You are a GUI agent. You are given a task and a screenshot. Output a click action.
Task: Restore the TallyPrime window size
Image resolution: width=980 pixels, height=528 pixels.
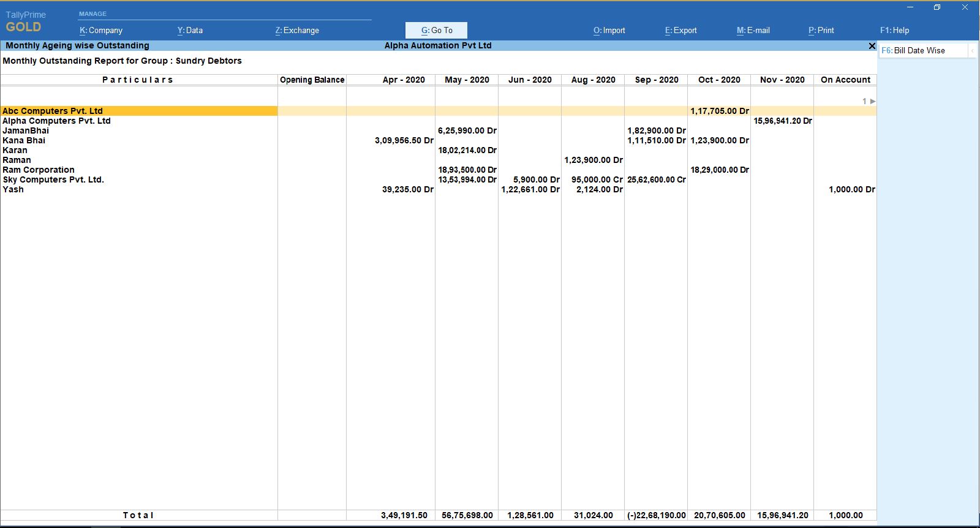tap(937, 7)
